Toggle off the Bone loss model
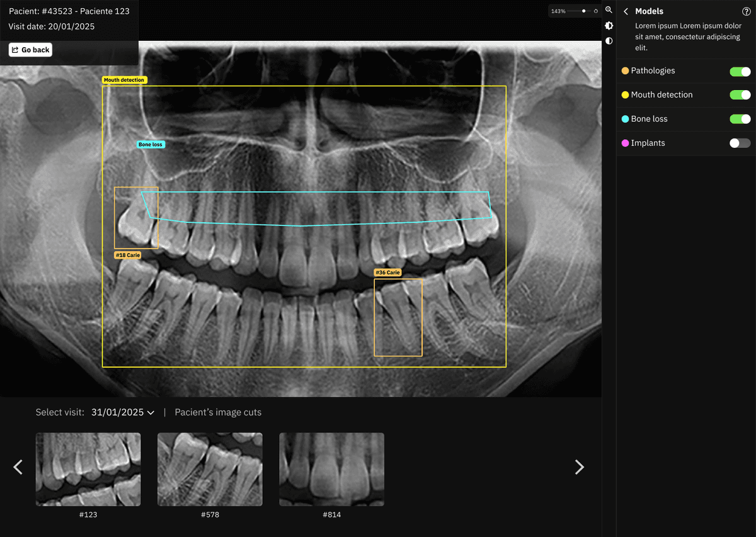Screen dimensions: 756x537 click(740, 119)
